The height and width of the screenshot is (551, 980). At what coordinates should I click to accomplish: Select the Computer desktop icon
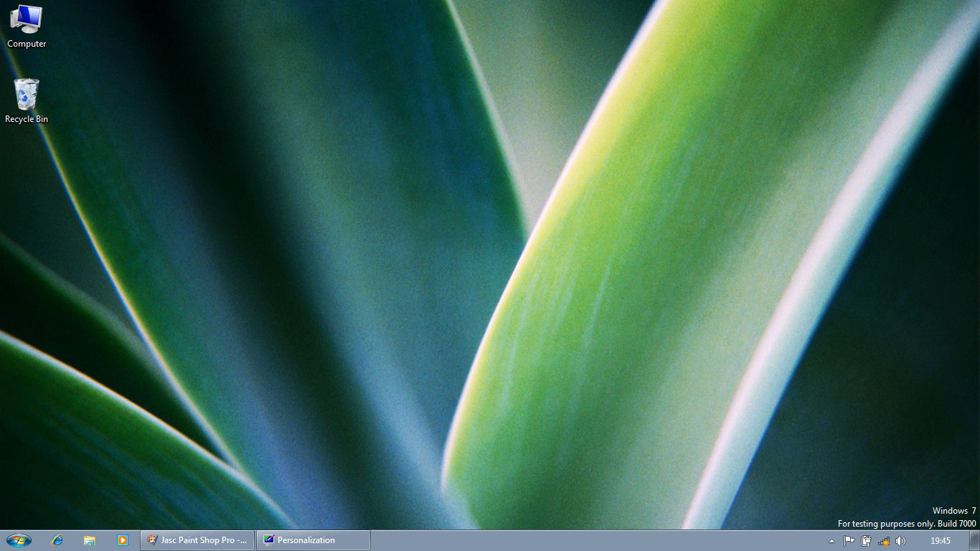point(26,19)
